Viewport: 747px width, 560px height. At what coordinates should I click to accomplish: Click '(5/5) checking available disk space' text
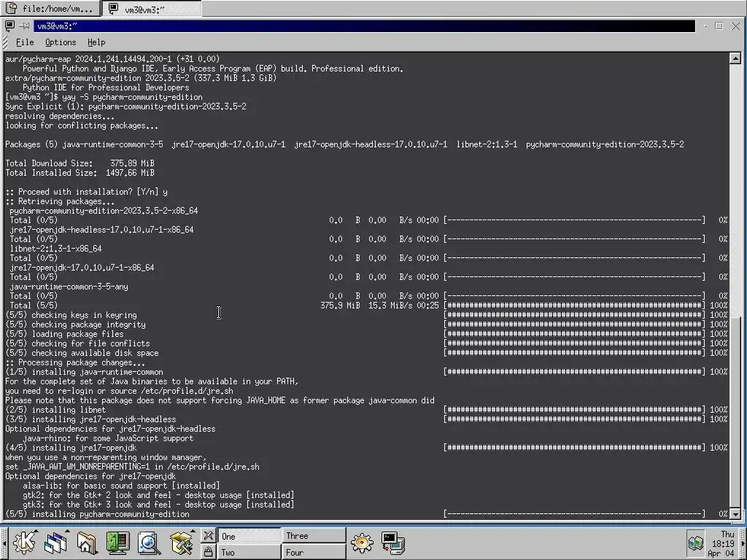(82, 353)
